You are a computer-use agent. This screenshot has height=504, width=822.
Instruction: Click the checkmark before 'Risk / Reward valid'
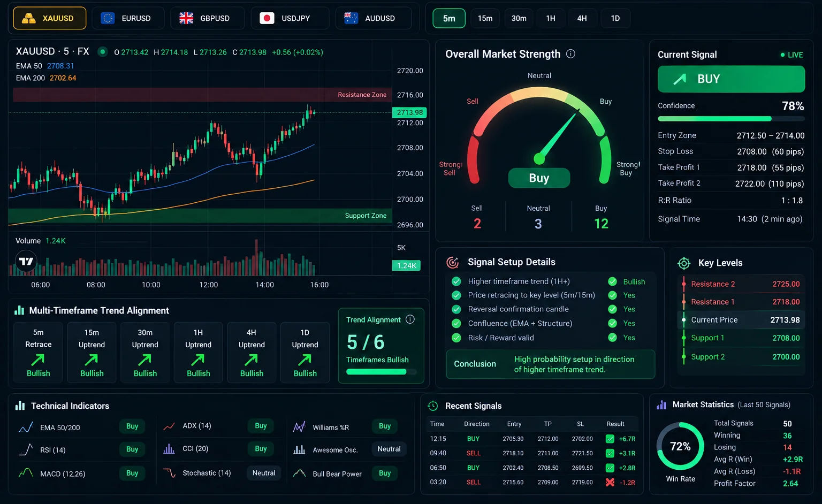point(456,338)
